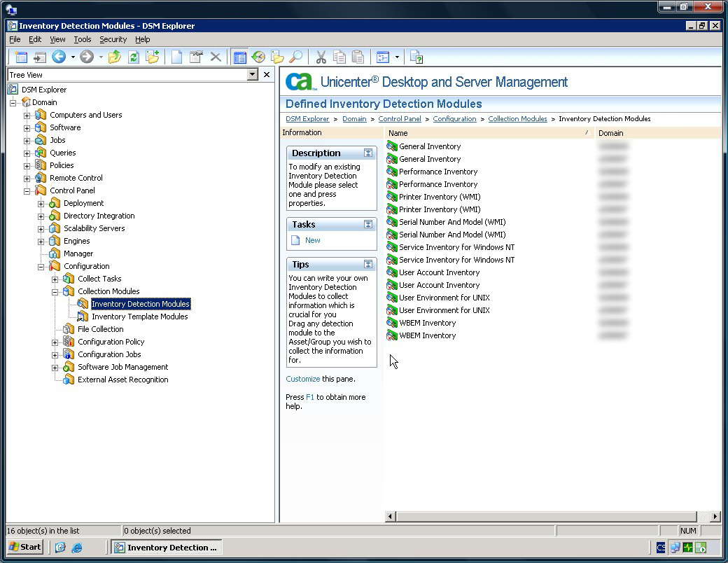Viewport: 728px width, 563px height.
Task: Collapse the Control Panel tree node
Action: click(x=27, y=190)
